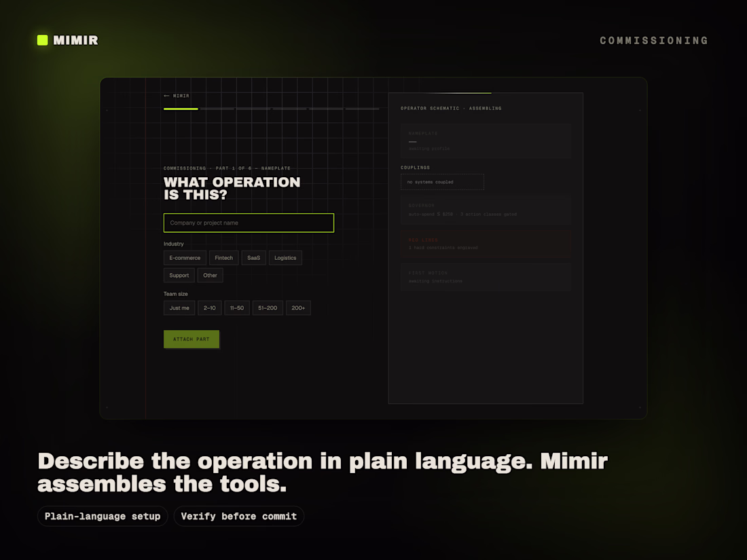Click the 'What operation is this?' heading

(x=232, y=189)
